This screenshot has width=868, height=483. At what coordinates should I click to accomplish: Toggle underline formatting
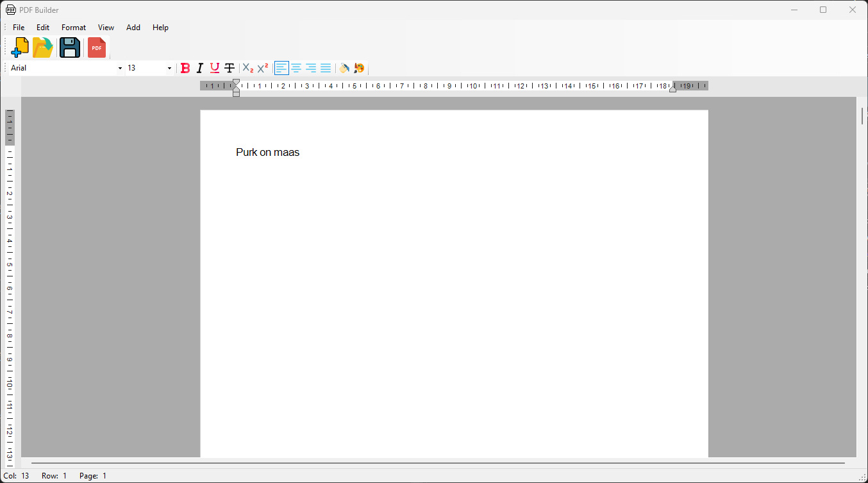(215, 68)
